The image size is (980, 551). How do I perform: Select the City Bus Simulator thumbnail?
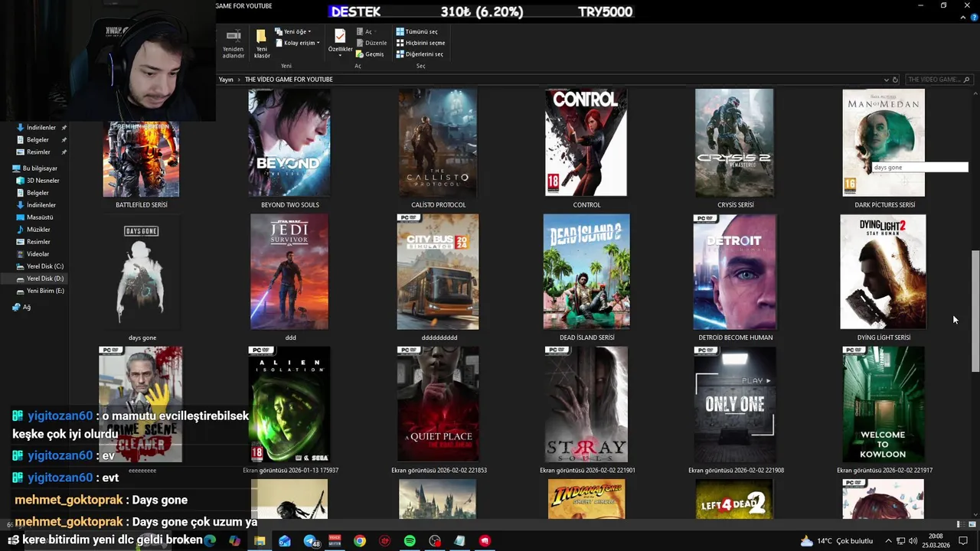(x=438, y=272)
